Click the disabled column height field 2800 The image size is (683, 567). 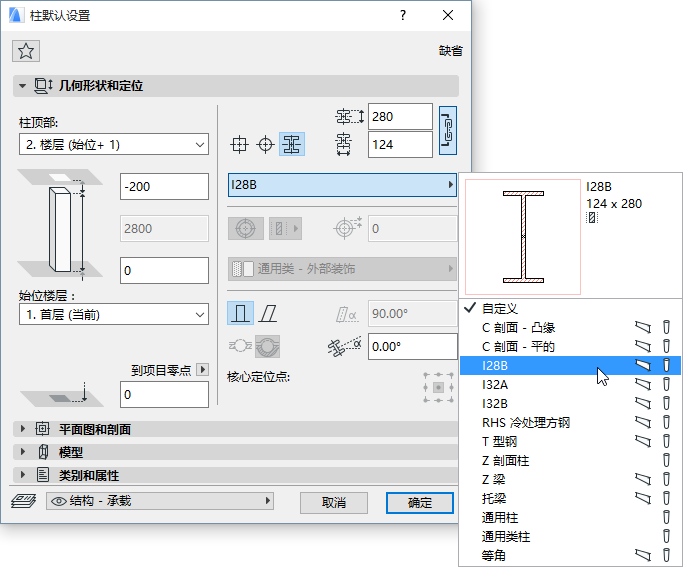point(164,228)
